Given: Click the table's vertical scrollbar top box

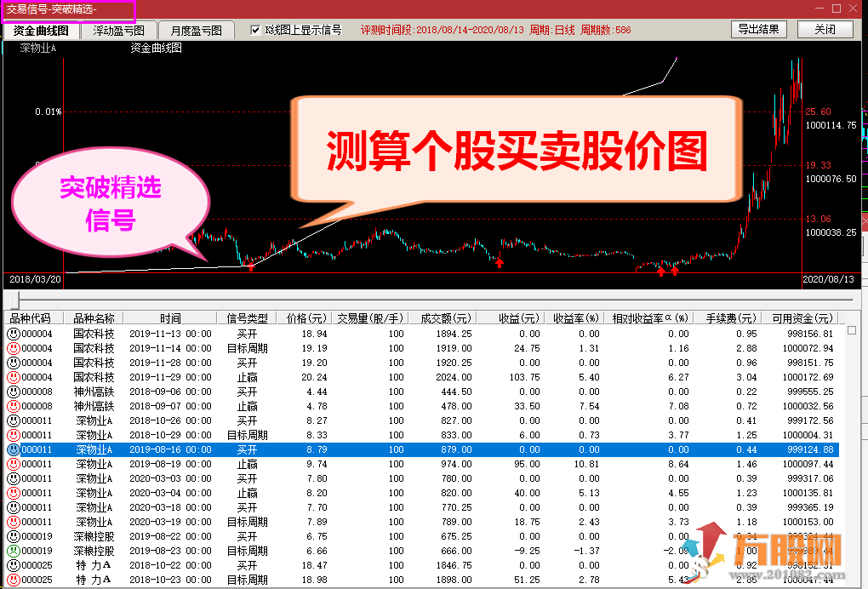Looking at the screenshot, I should point(851,330).
